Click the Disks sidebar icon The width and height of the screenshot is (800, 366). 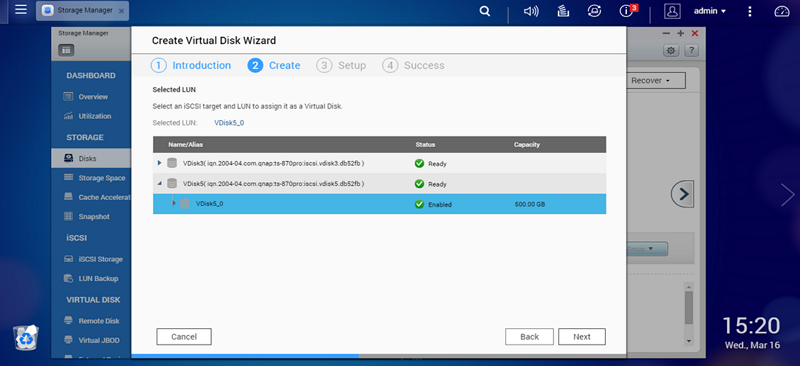pyautogui.click(x=68, y=158)
